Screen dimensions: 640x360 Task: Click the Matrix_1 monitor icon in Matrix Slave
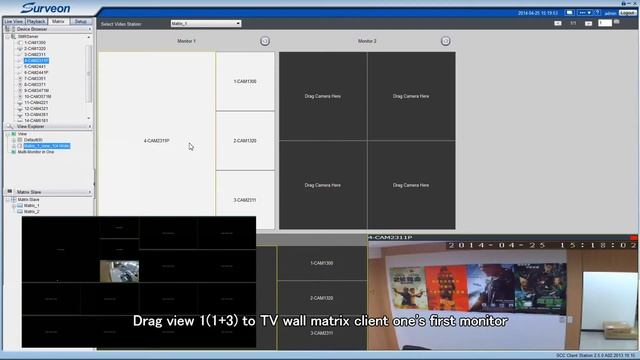(x=20, y=206)
